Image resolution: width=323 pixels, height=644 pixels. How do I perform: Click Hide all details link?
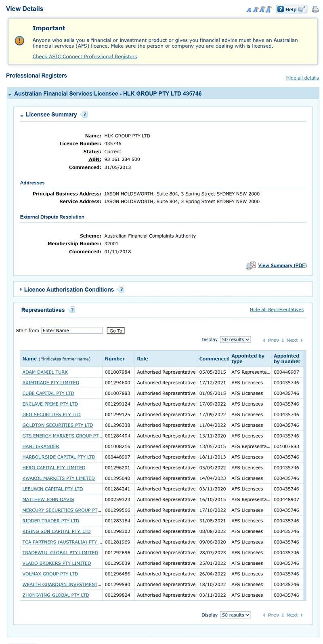[x=302, y=78]
